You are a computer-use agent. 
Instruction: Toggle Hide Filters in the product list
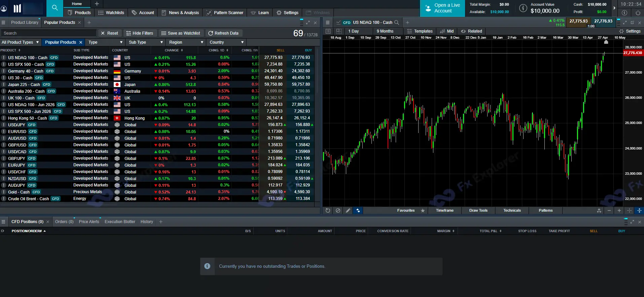pos(140,33)
